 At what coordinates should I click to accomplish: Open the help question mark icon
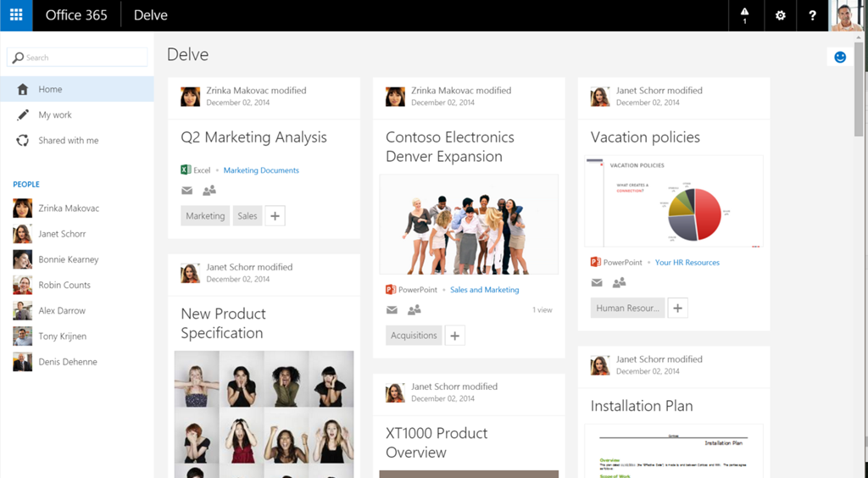812,15
